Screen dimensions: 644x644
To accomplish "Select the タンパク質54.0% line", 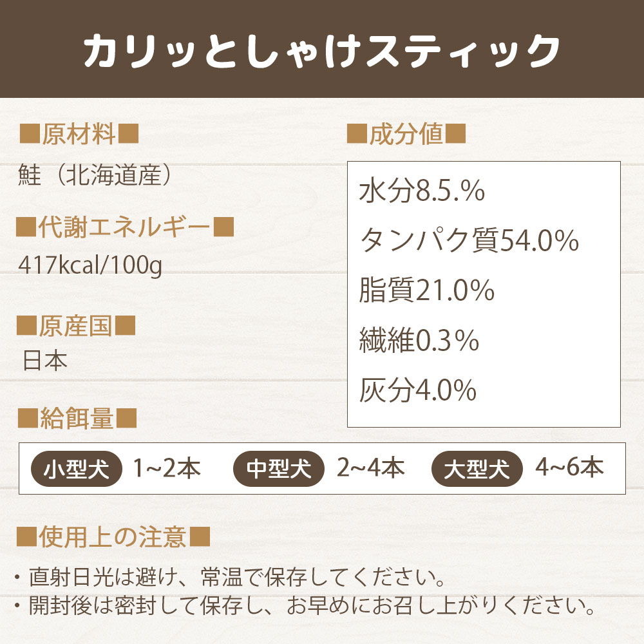I will 469,241.
